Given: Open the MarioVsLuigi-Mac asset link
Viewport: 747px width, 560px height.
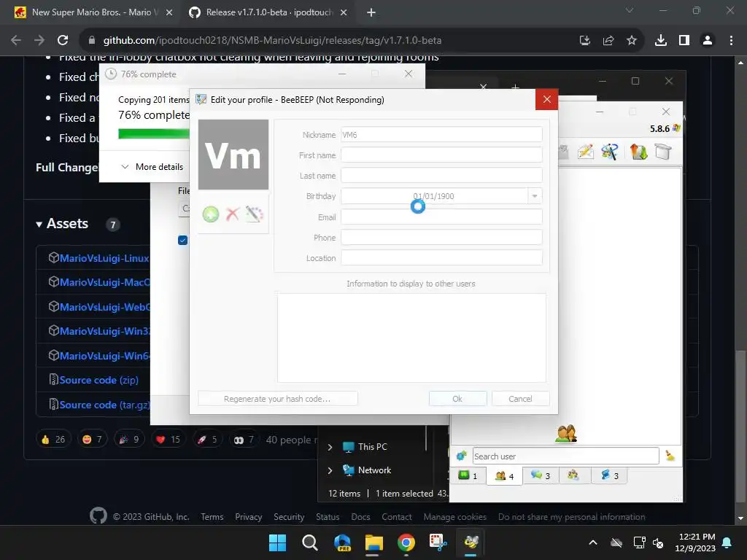Looking at the screenshot, I should pos(105,282).
